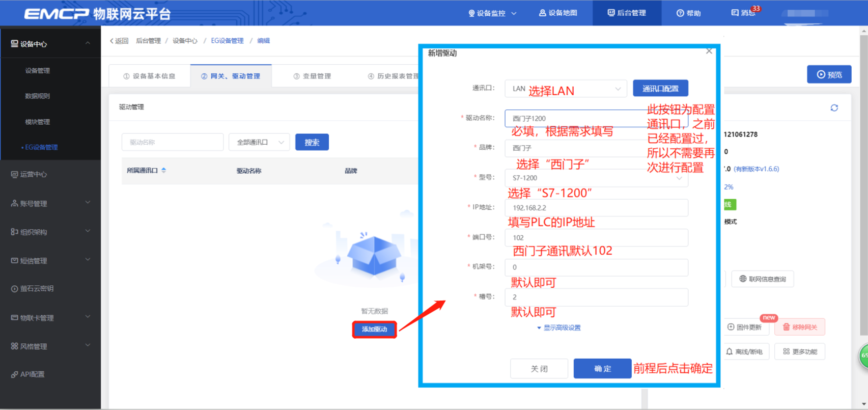The width and height of the screenshot is (868, 410).
Task: Click the 预览 button
Action: (x=829, y=74)
